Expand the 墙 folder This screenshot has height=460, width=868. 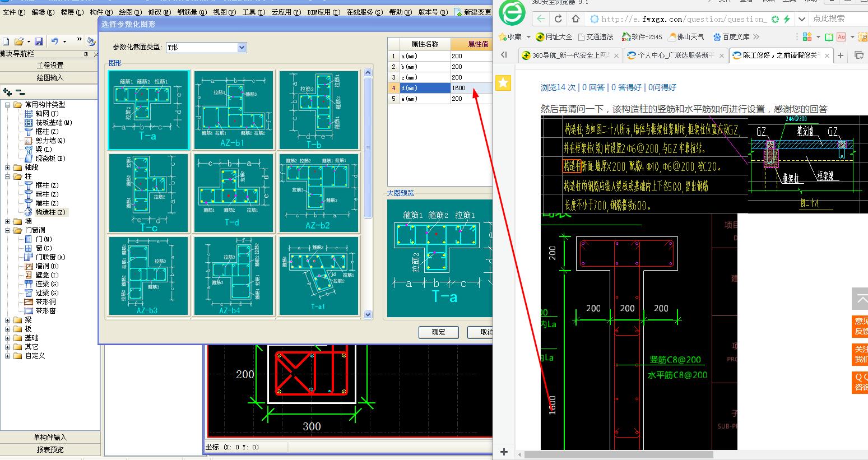click(8, 221)
